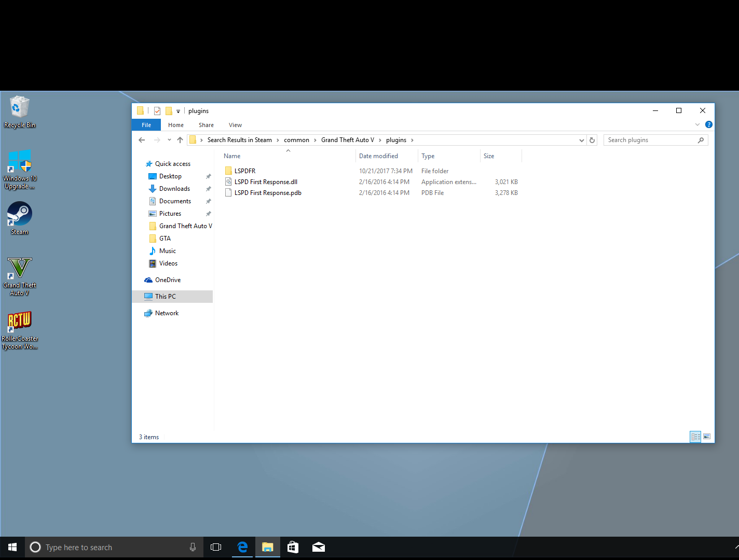Select Network in navigation pane
Viewport: 739px width, 560px height.
(167, 313)
